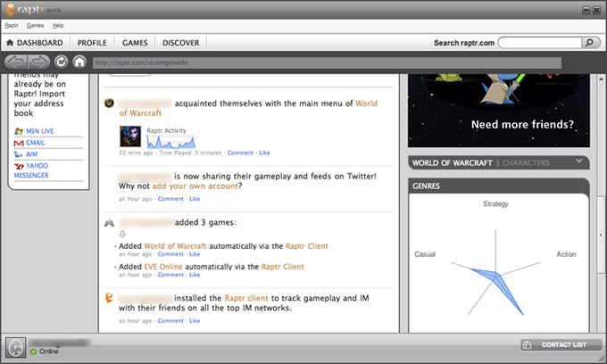Open World of Warcraft link in Added entry
Image resolution: width=607 pixels, height=364 pixels.
[175, 246]
